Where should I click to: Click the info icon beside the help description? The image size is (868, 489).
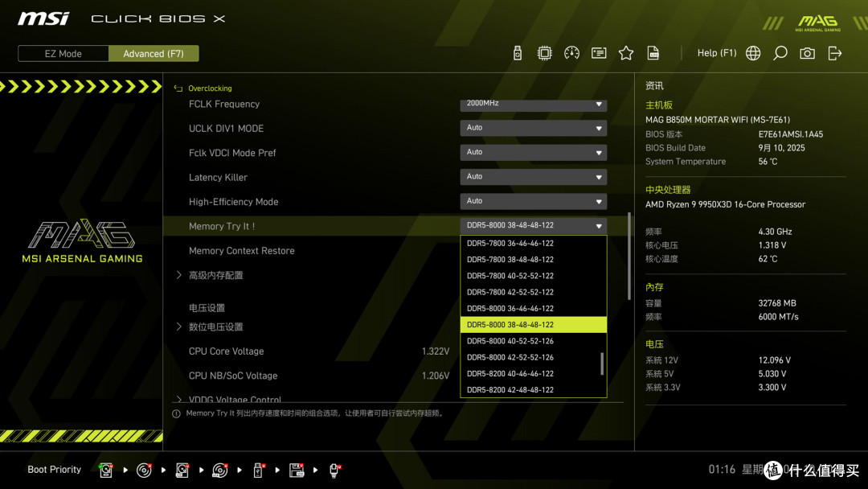pyautogui.click(x=176, y=413)
